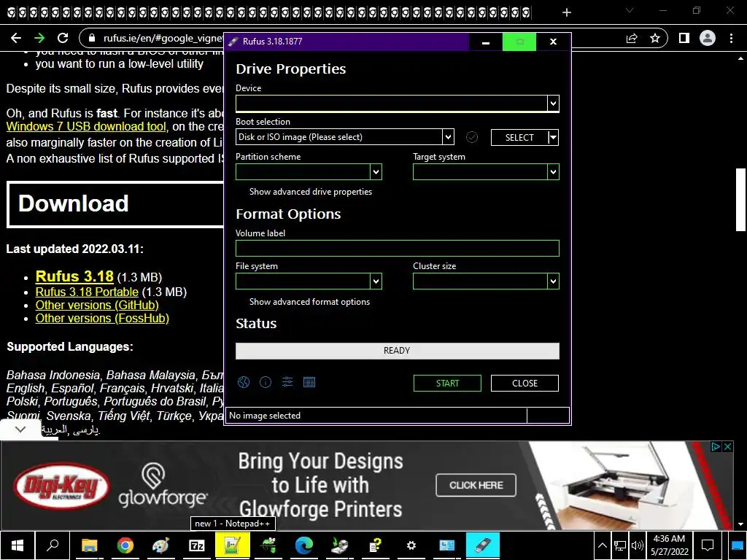Bookmark this tab with the star icon
Viewport: 747px width, 560px height.
tap(655, 38)
